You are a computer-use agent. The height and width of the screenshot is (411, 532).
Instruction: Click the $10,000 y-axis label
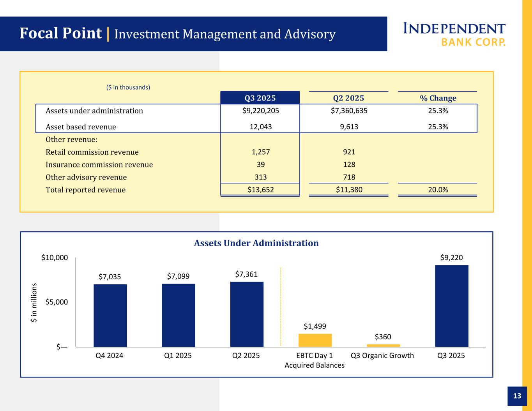pyautogui.click(x=55, y=258)
